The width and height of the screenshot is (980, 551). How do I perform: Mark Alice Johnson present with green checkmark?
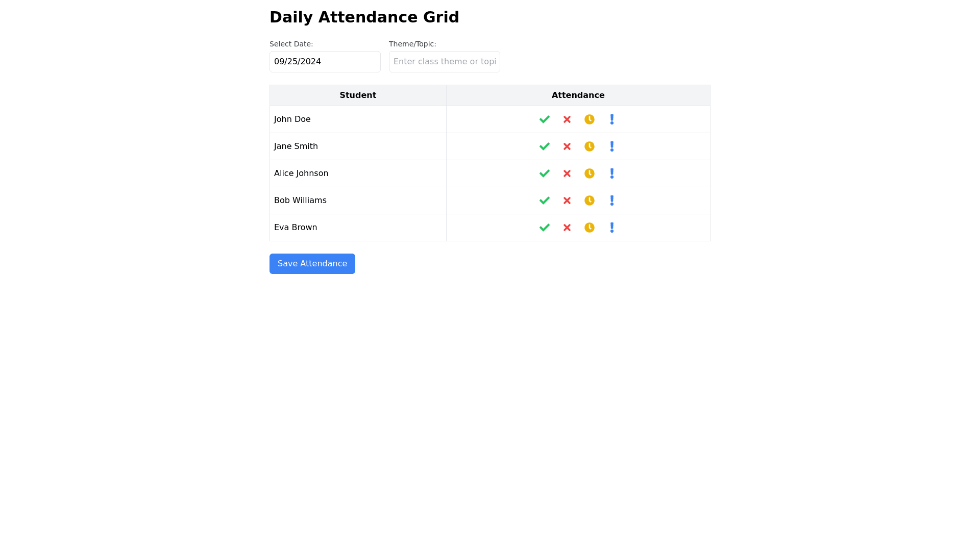click(x=545, y=173)
